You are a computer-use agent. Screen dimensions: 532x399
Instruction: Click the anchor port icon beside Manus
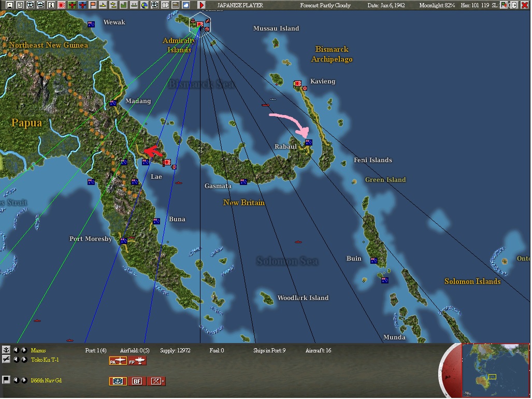[6, 350]
